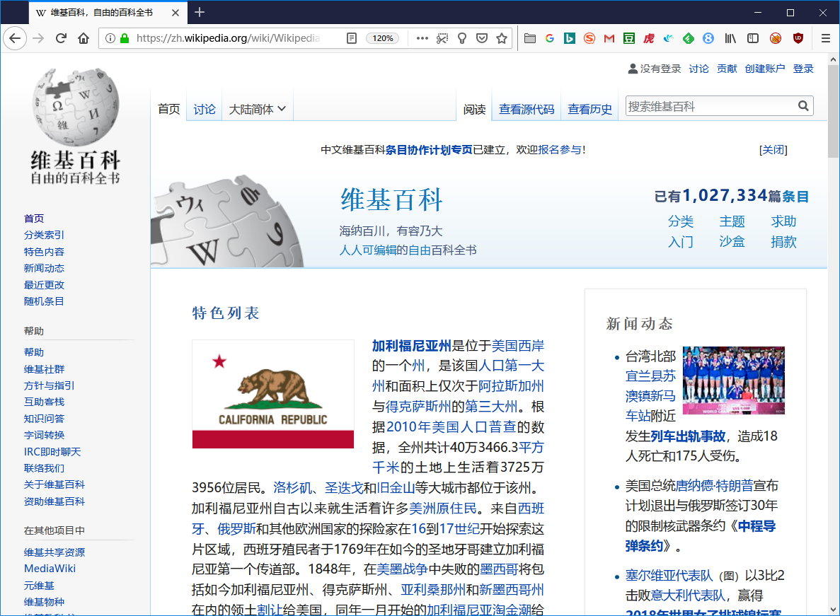Click the 捐款 link
Image resolution: width=840 pixels, height=616 pixels.
(x=784, y=241)
